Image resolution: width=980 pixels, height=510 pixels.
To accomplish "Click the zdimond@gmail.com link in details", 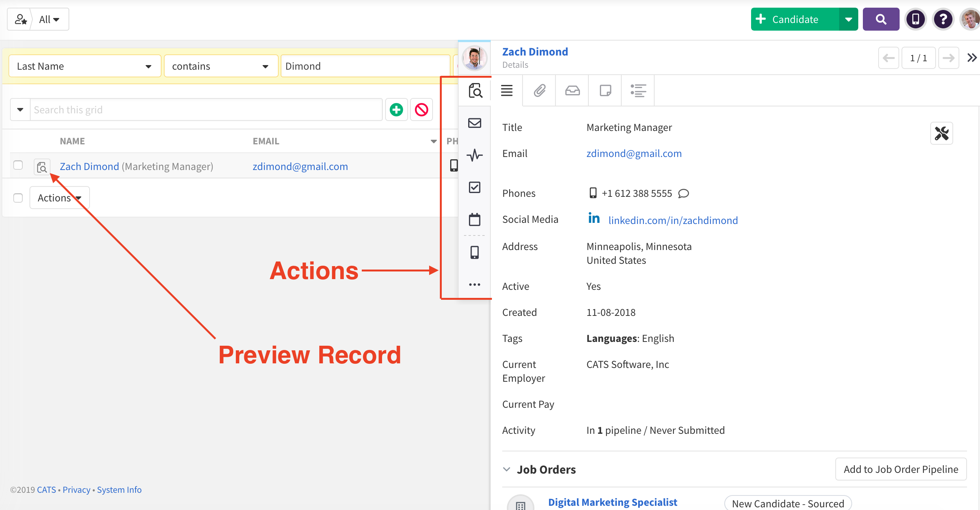I will [634, 154].
